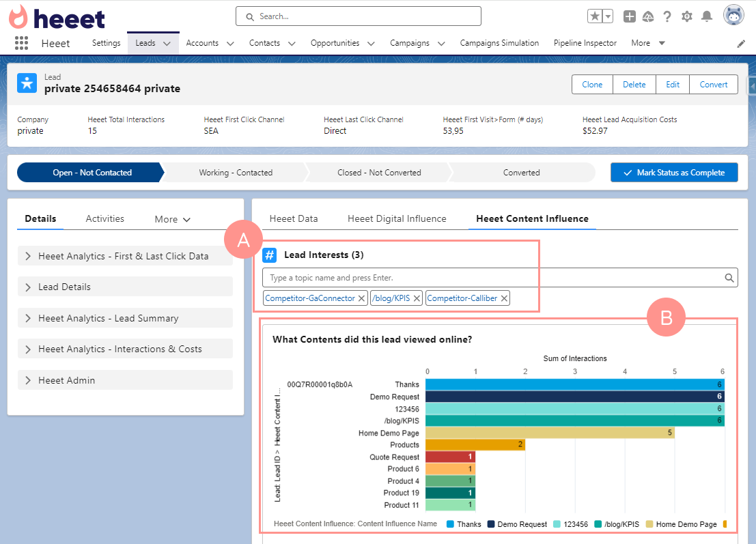Remove the /blog/KPIS topic
Viewport: 756px width, 544px height.
(x=417, y=298)
